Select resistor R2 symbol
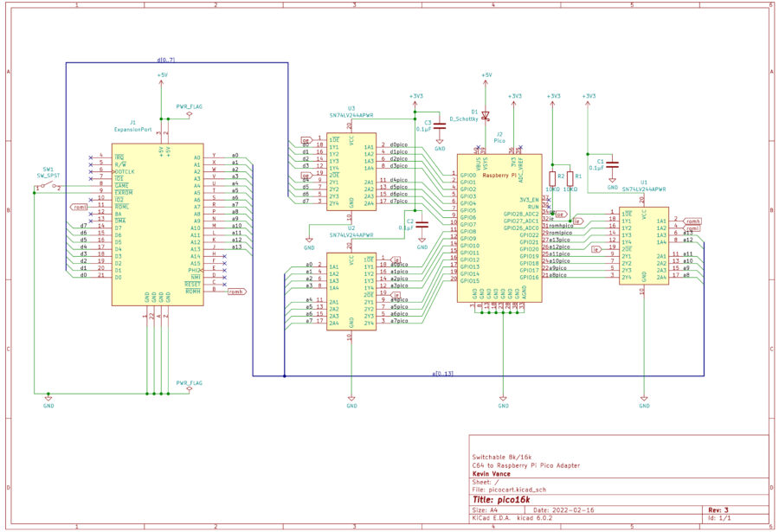This screenshot has height=532, width=779. tap(552, 179)
